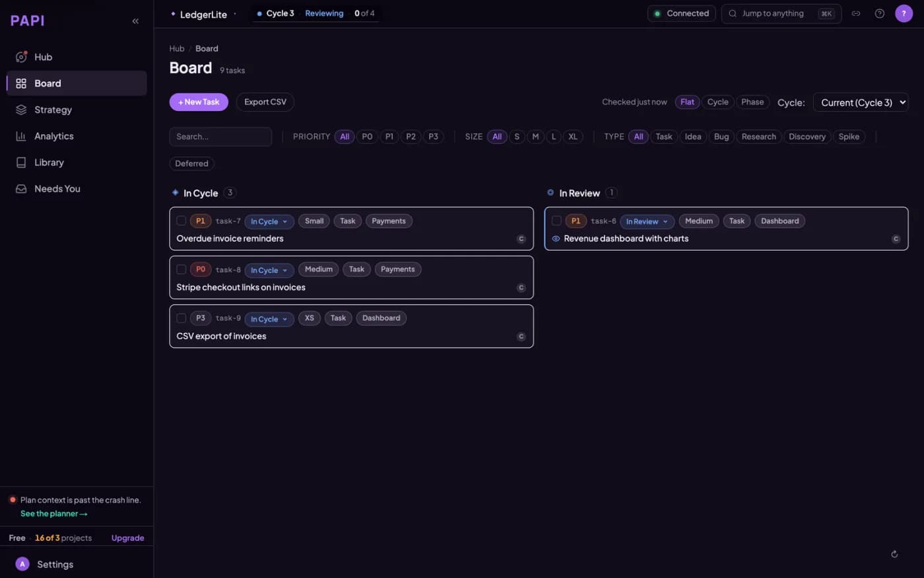Open the In Cycle status dropdown on task-9

click(269, 319)
